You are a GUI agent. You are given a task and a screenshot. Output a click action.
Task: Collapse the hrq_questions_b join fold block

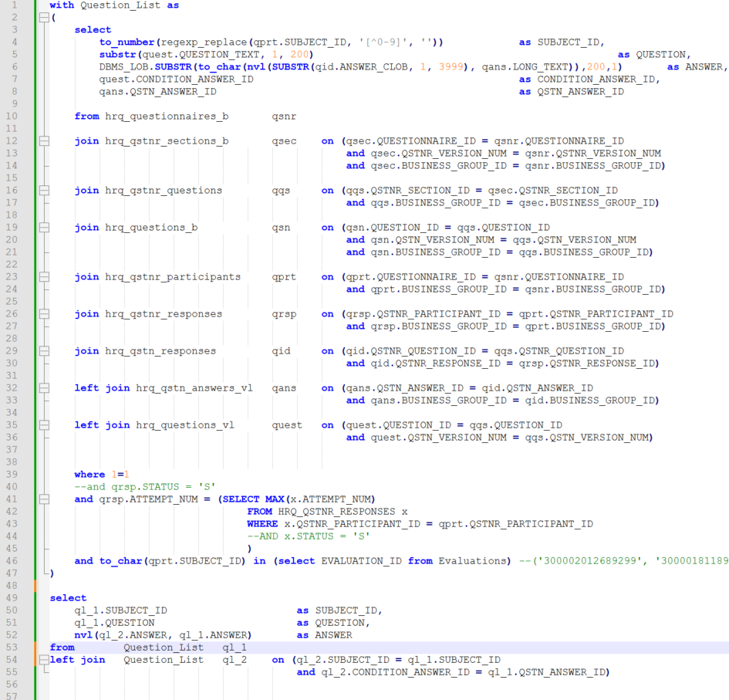tap(44, 228)
